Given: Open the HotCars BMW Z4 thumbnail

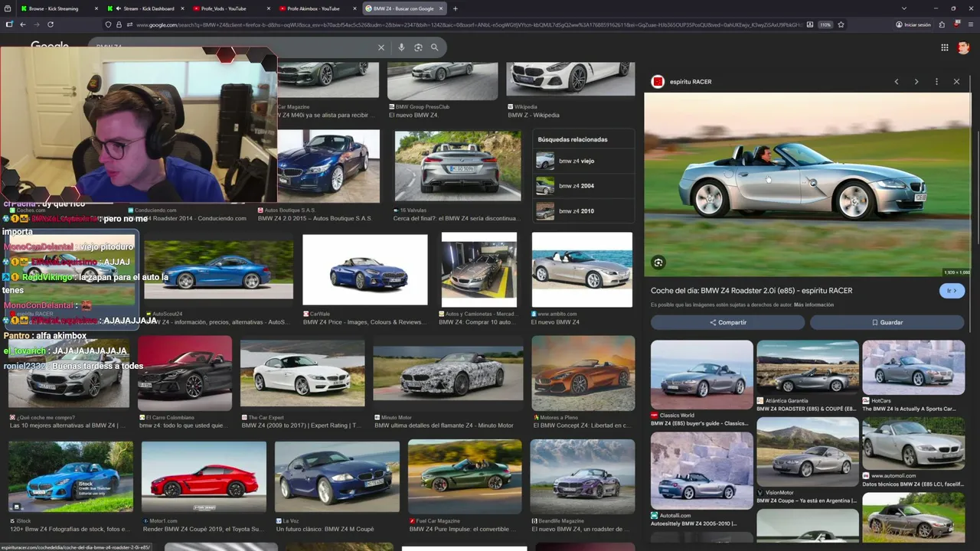Looking at the screenshot, I should point(913,367).
